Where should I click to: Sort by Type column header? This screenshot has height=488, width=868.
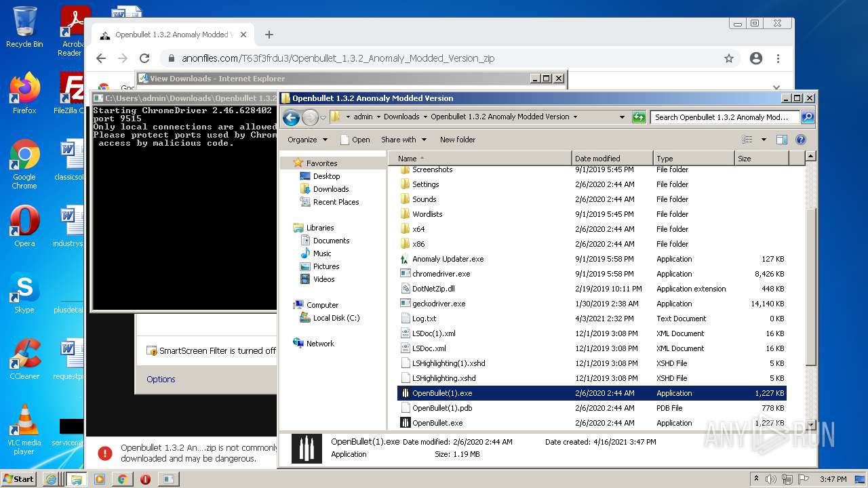click(x=694, y=159)
